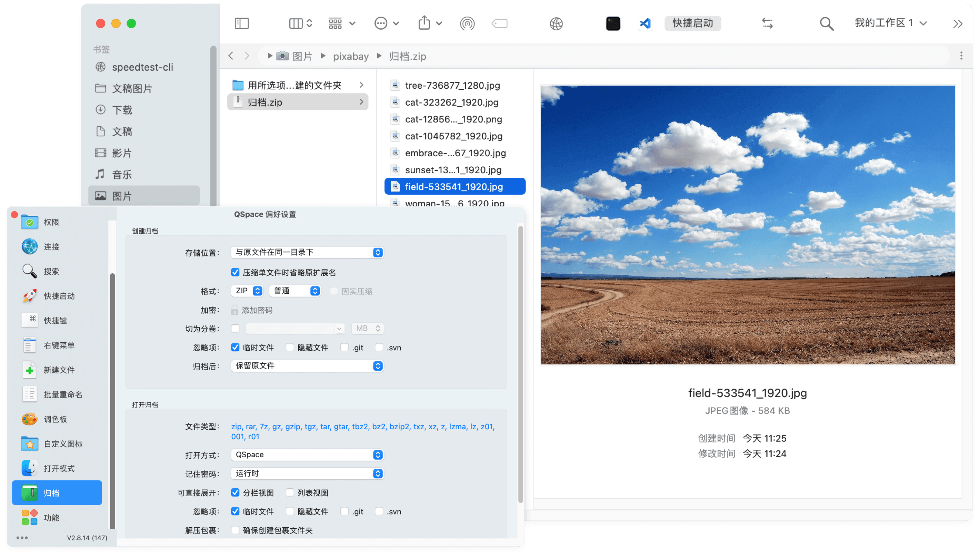Enable the 切为分卷 checkbox

click(x=236, y=329)
